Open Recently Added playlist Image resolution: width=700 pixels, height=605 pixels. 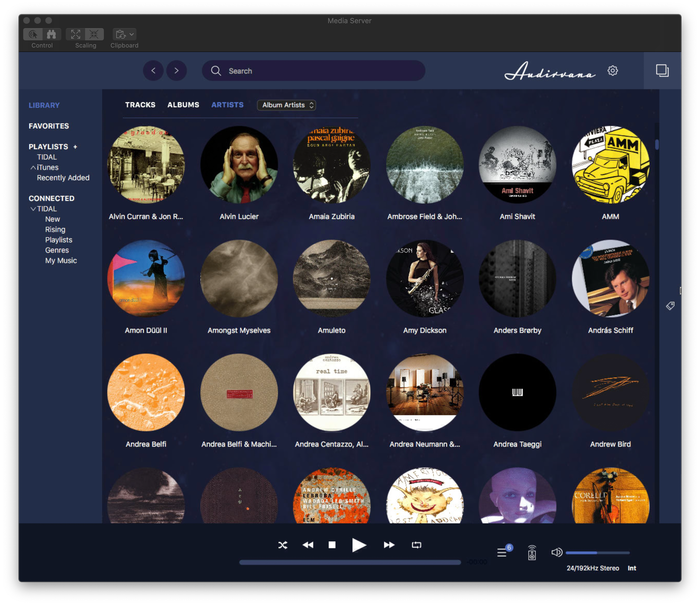coord(63,178)
